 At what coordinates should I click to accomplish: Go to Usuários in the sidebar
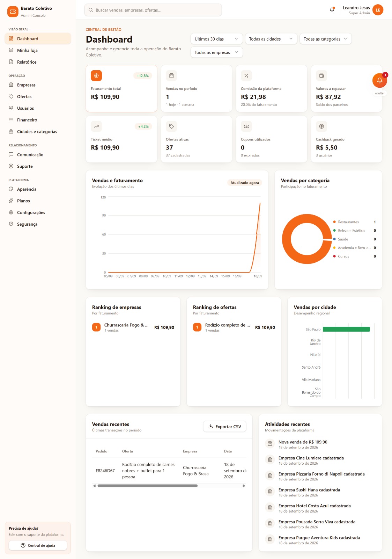(x=38, y=108)
